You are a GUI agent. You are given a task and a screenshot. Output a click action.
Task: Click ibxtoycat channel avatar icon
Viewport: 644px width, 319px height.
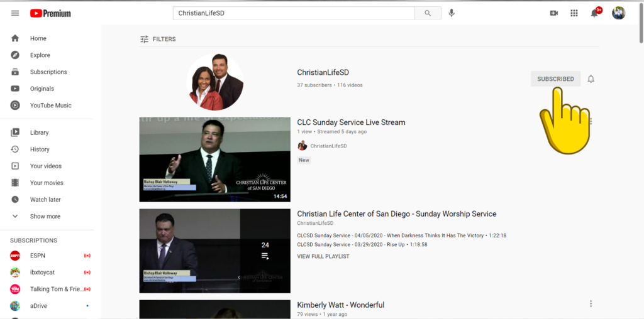pos(15,273)
